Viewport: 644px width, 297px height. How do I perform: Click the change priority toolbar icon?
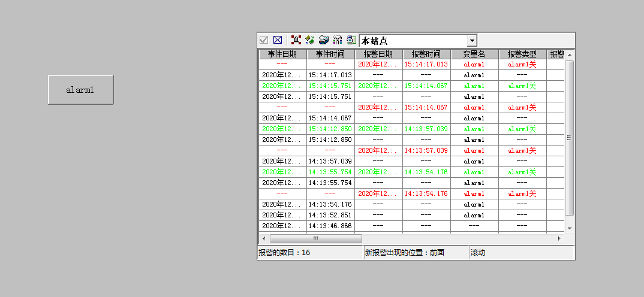[x=324, y=40]
